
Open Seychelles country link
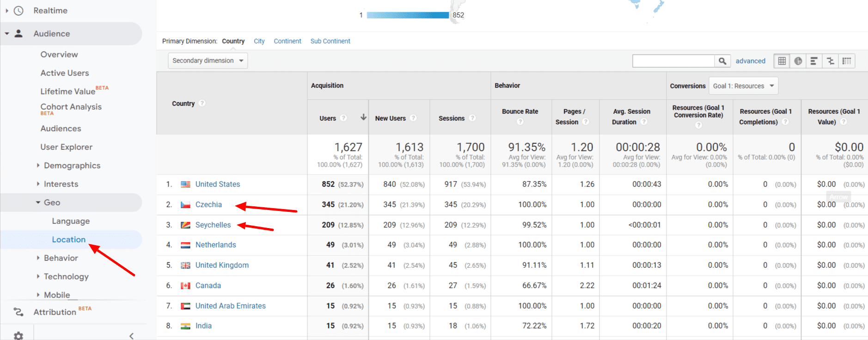pos(213,225)
